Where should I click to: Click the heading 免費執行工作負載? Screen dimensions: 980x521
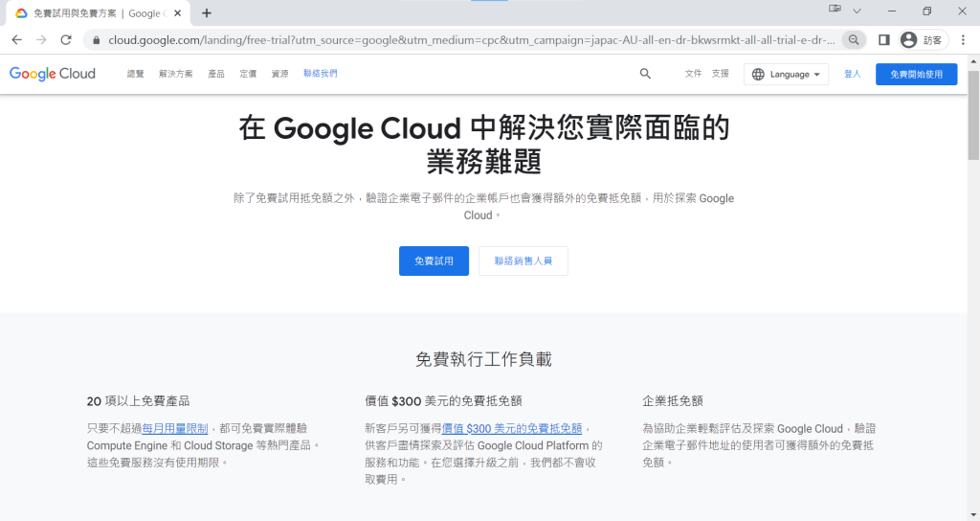(483, 360)
